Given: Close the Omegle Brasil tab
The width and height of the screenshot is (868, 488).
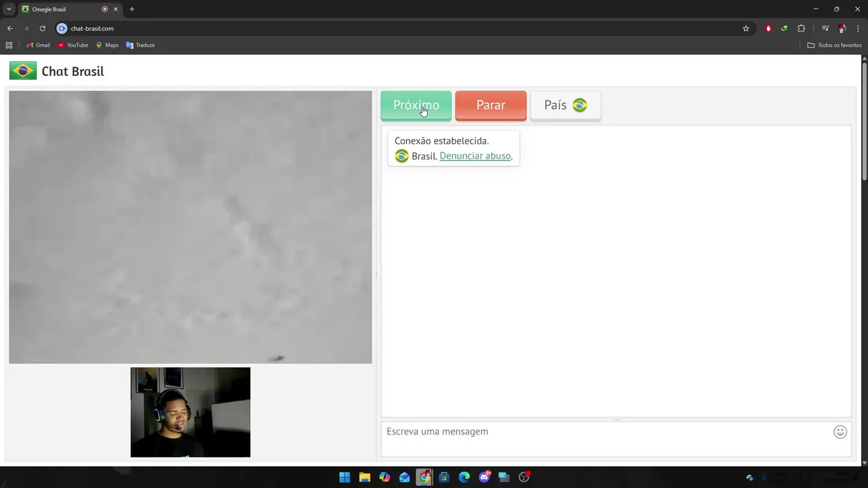Looking at the screenshot, I should point(115,9).
